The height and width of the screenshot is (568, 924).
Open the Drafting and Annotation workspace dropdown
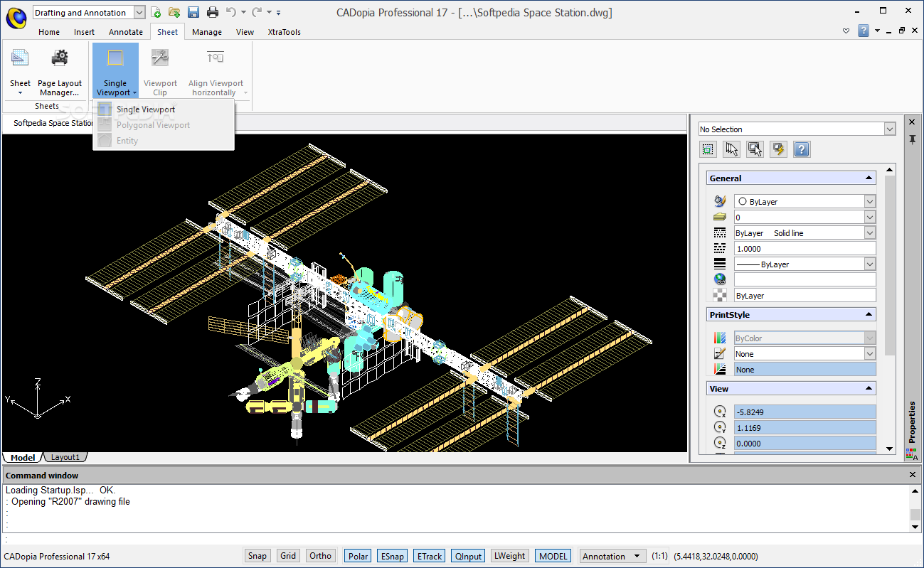click(139, 12)
